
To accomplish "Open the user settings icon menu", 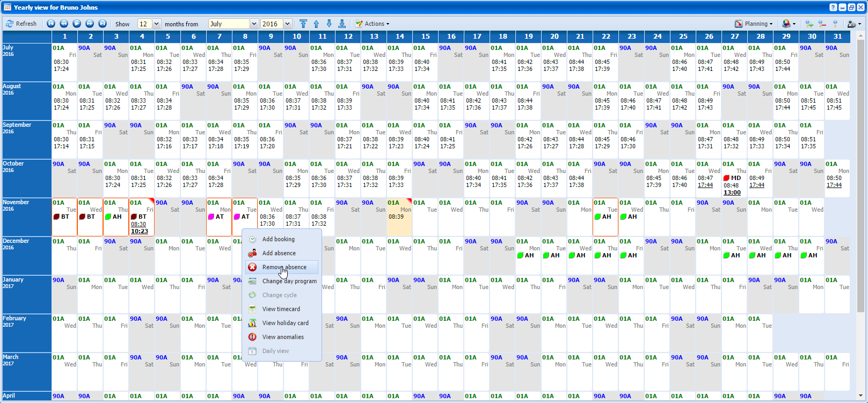I will tap(854, 24).
